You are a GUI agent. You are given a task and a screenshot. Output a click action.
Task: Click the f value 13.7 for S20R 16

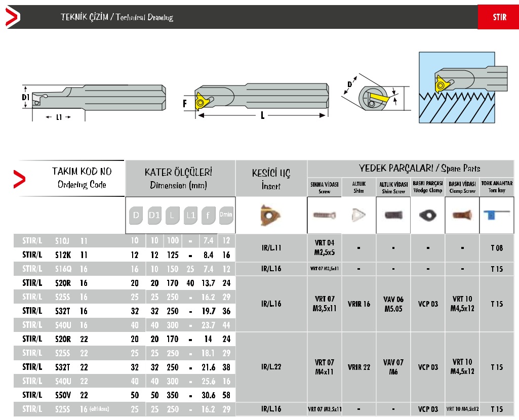(x=208, y=283)
